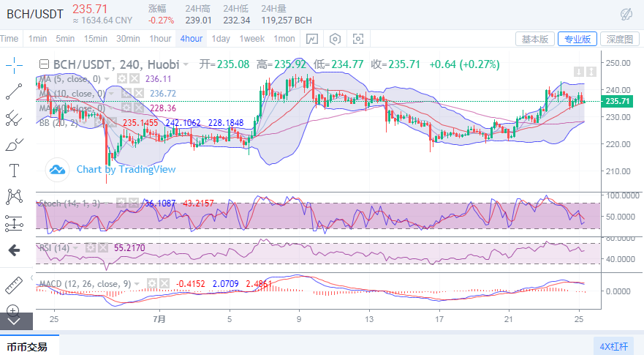The height and width of the screenshot is (355, 644).
Task: Select the text annotation tool
Action: point(14,171)
